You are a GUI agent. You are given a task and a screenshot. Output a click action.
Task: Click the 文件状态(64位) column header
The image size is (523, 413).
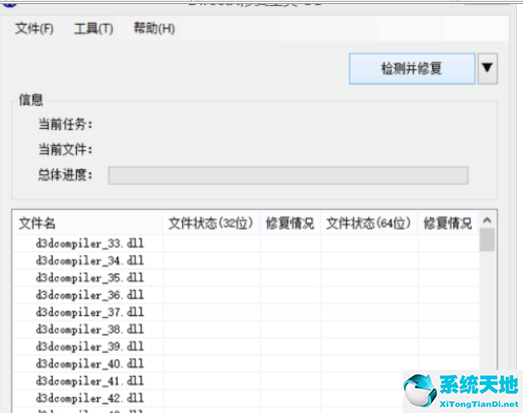pyautogui.click(x=369, y=223)
